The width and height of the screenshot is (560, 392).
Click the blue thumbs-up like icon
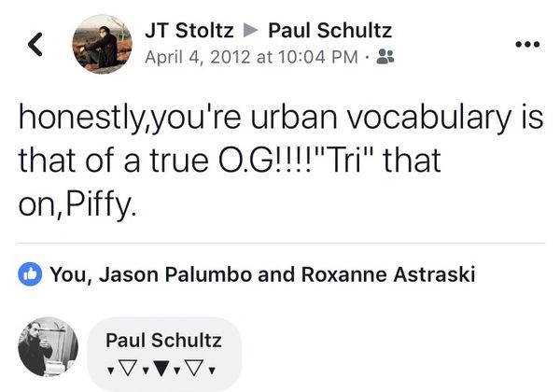click(x=31, y=274)
